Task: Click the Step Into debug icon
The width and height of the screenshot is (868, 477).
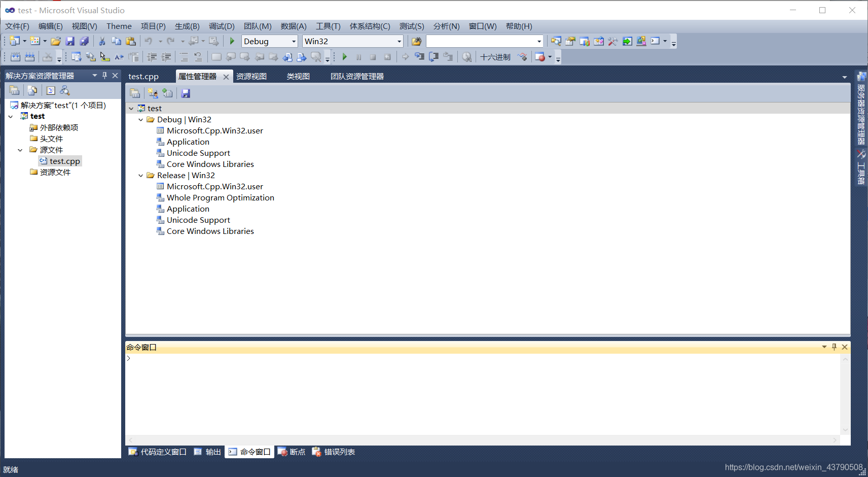Action: pyautogui.click(x=419, y=57)
